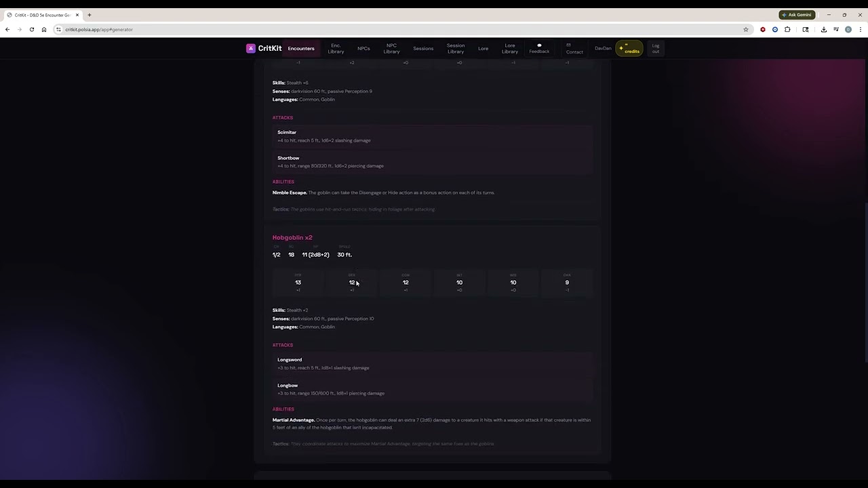Viewport: 868px width, 488px height.
Task: Click the yellow credits button
Action: (x=629, y=48)
